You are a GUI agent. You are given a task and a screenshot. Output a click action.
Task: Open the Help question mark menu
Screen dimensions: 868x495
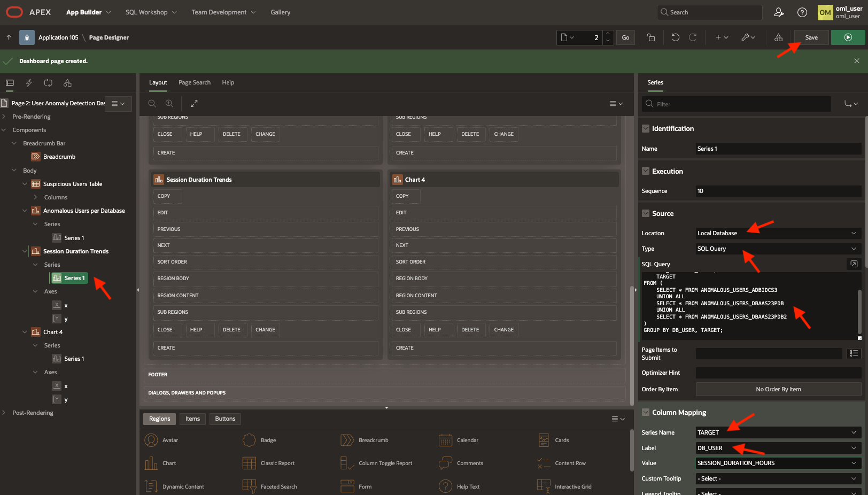tap(802, 12)
